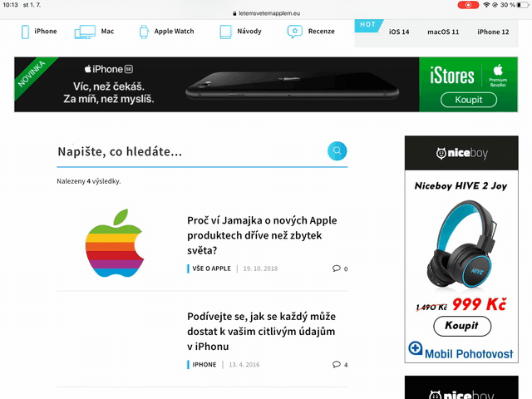Open article about Jamajka and Apple products
The height and width of the screenshot is (399, 532).
pyautogui.click(x=262, y=235)
